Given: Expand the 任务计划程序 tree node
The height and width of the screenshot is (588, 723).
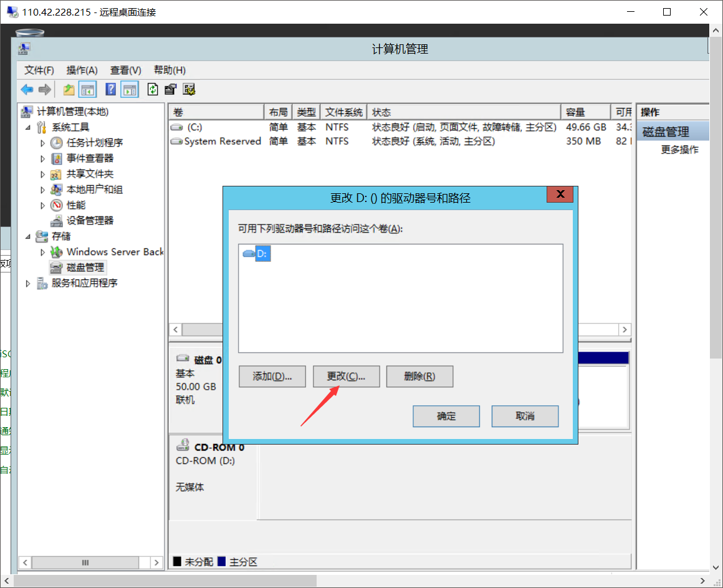Looking at the screenshot, I should [43, 143].
